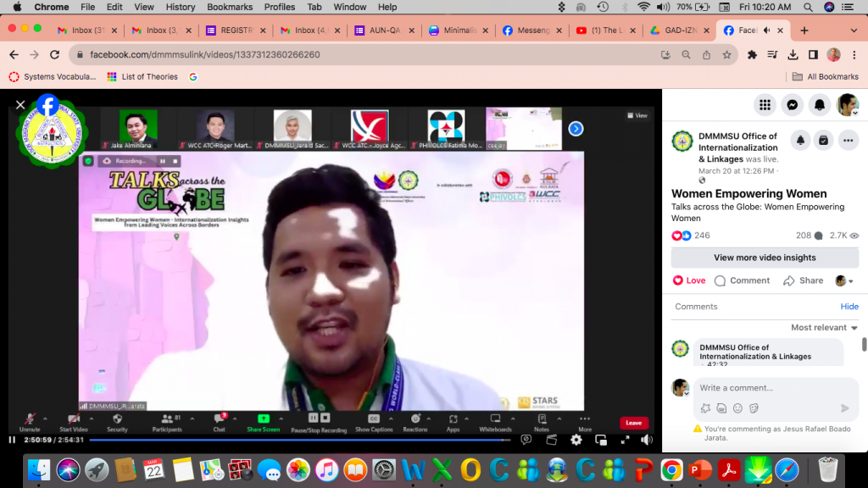The height and width of the screenshot is (488, 868).
Task: Toggle picture-in-picture for the video
Action: 601,440
